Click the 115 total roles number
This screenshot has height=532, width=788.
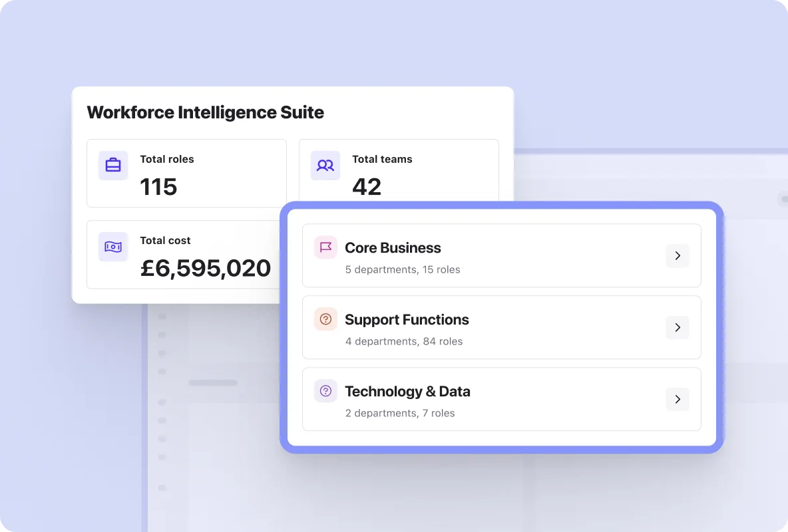coord(158,187)
